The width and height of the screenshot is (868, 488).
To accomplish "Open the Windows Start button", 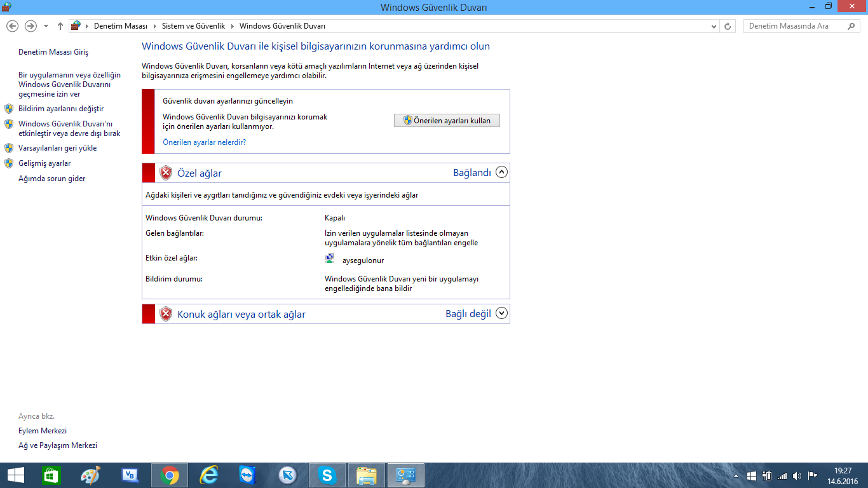I will 16,475.
